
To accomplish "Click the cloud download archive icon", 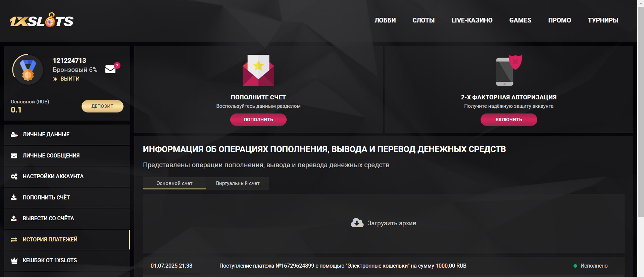I will (x=357, y=223).
